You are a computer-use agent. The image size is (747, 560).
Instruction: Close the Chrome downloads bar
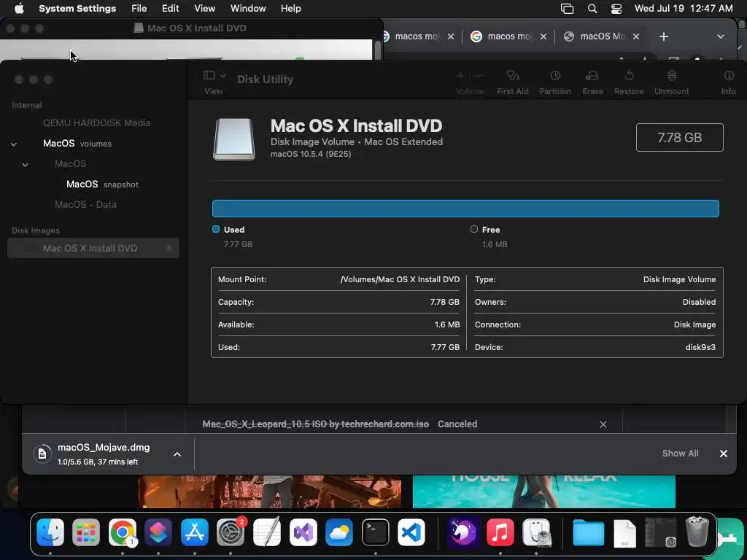pyautogui.click(x=723, y=454)
